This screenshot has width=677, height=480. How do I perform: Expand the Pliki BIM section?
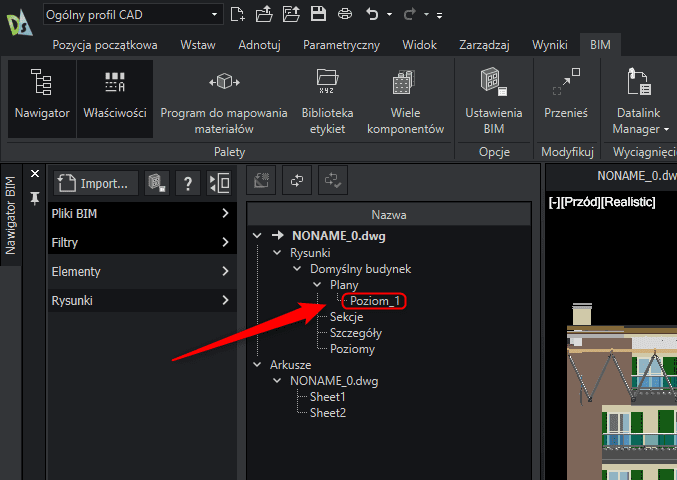click(x=142, y=213)
